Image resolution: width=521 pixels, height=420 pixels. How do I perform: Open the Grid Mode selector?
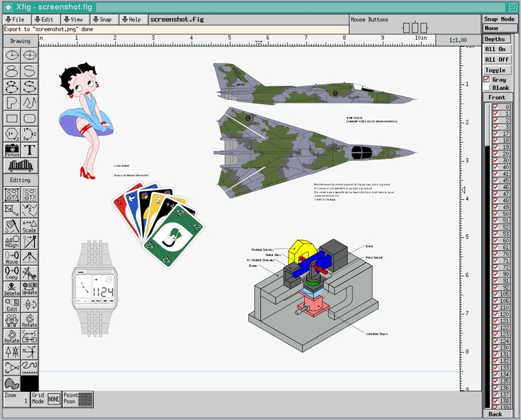pyautogui.click(x=46, y=399)
